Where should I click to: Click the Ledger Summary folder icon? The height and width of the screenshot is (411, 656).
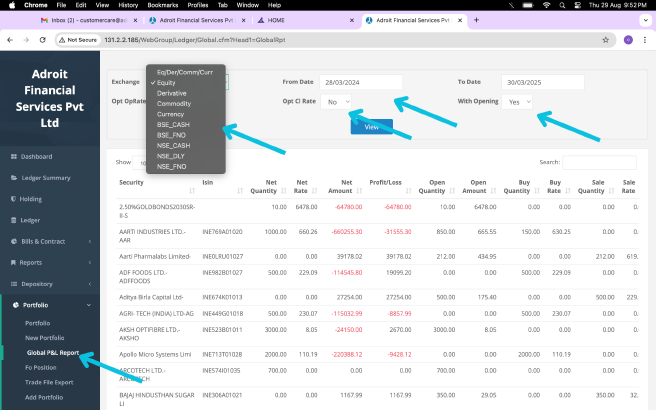click(13, 177)
